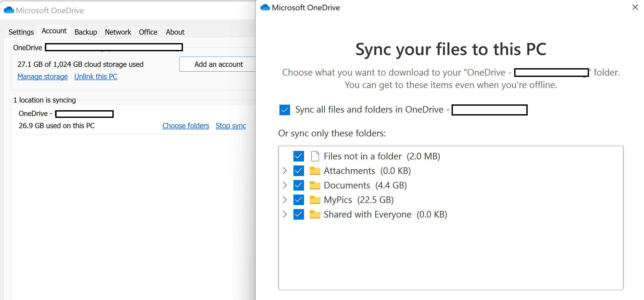Click Unlink this PC
Screen dimensions: 644x300
(x=95, y=76)
